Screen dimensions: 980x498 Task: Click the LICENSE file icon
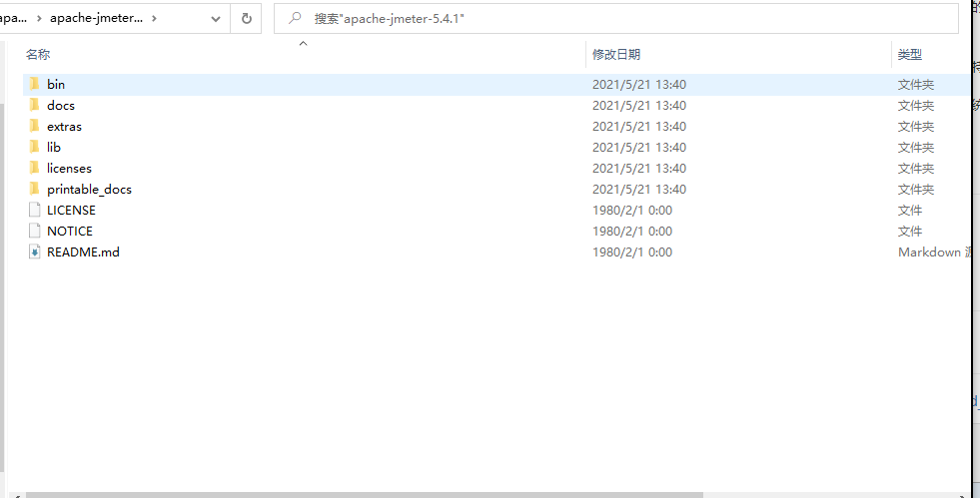pyautogui.click(x=34, y=210)
